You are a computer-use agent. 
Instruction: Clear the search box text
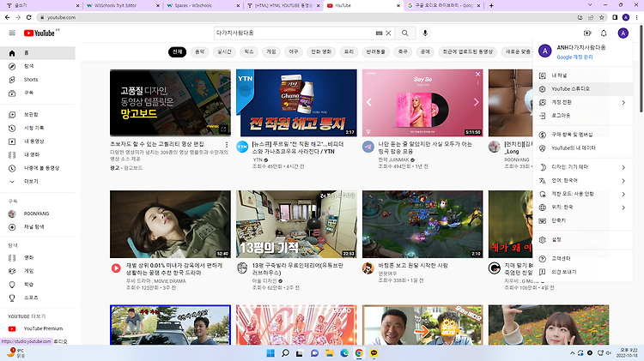388,33
